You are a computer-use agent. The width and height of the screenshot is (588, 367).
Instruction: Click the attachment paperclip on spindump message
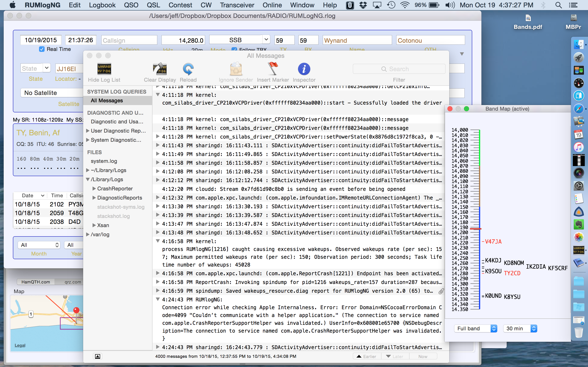(441, 291)
